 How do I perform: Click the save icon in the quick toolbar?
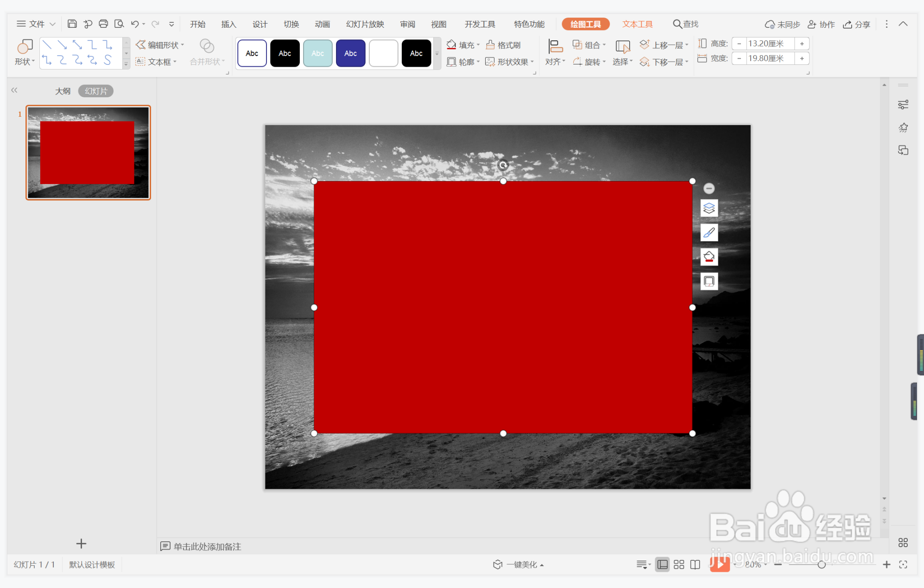(72, 24)
